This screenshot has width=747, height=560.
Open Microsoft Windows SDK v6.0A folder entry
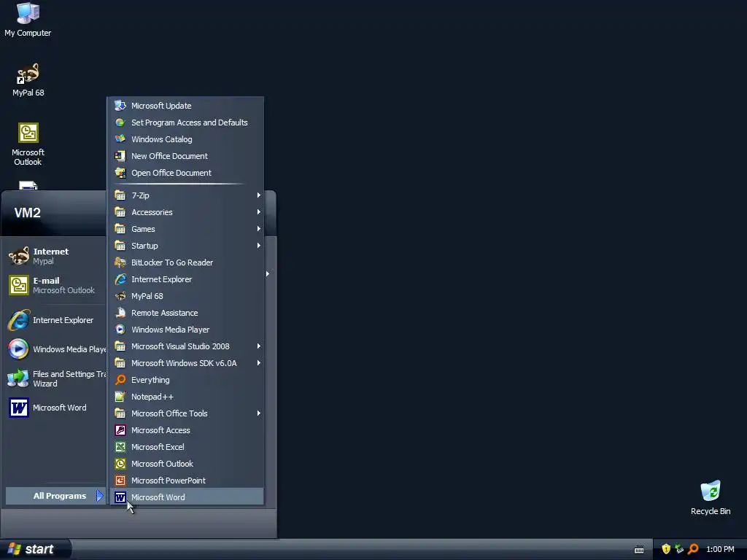(187, 363)
